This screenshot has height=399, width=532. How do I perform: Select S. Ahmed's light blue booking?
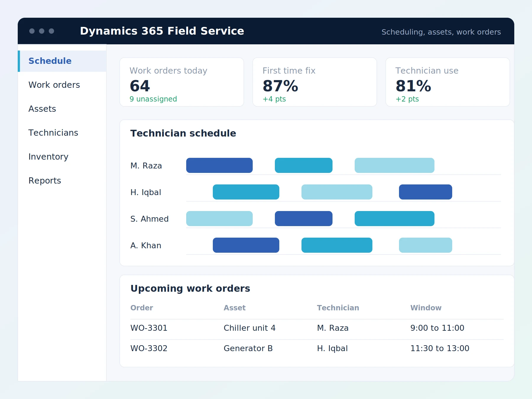point(219,218)
